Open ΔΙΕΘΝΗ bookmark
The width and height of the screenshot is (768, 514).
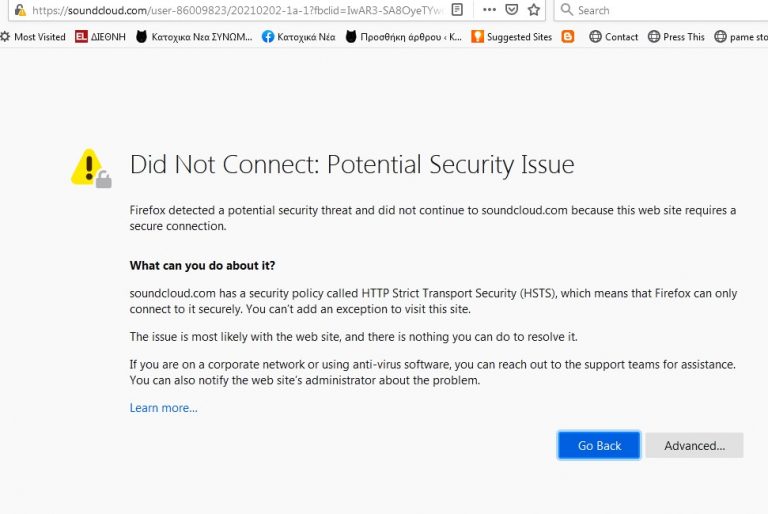pos(100,37)
